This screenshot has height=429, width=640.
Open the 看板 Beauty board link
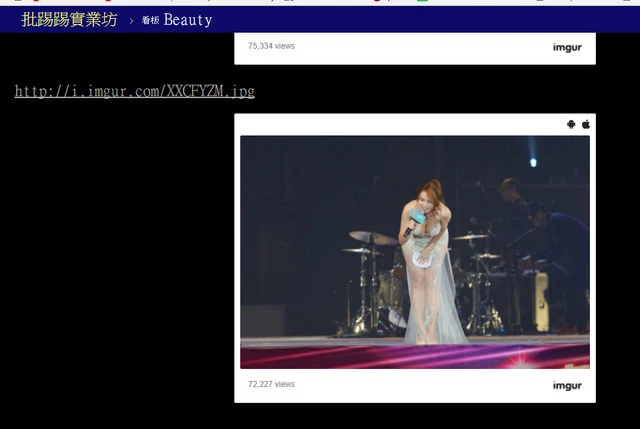point(177,20)
